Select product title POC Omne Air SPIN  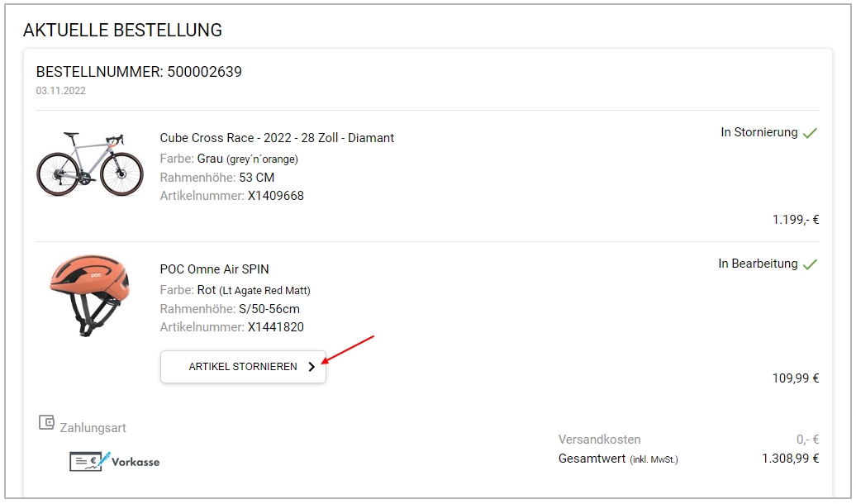coord(215,269)
